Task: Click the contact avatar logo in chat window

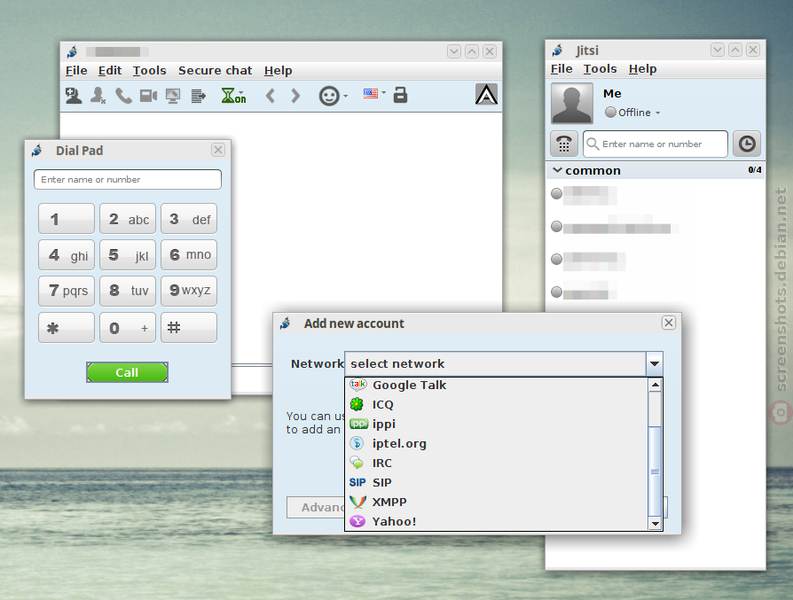Action: [486, 94]
